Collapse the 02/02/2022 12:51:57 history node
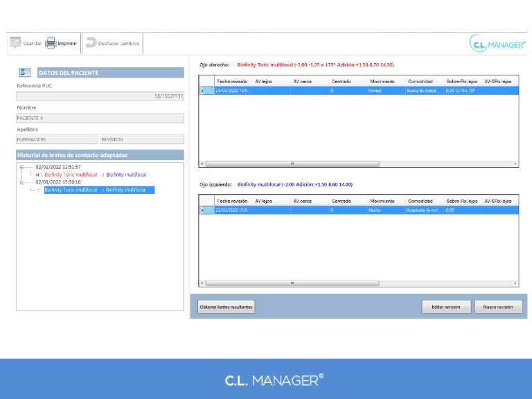The width and height of the screenshot is (532, 399). [21, 167]
